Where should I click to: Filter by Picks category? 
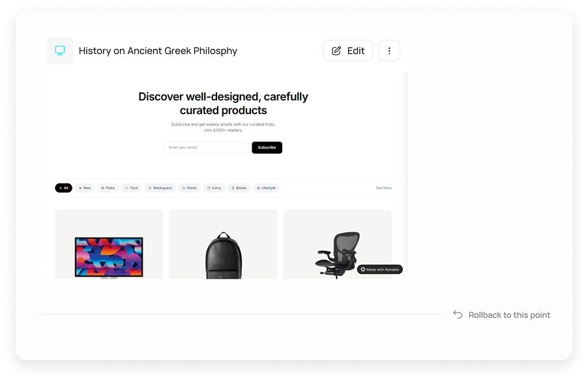click(108, 188)
